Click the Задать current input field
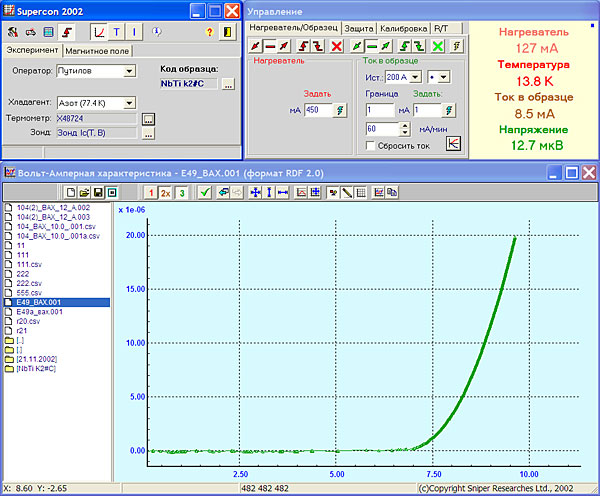This screenshot has width=600, height=496. click(x=427, y=110)
